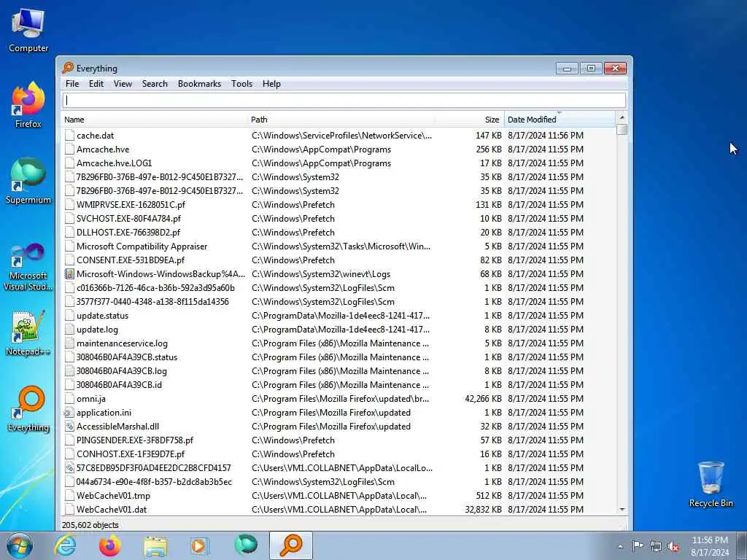Click the Action Center flag tray icon

coord(638,545)
